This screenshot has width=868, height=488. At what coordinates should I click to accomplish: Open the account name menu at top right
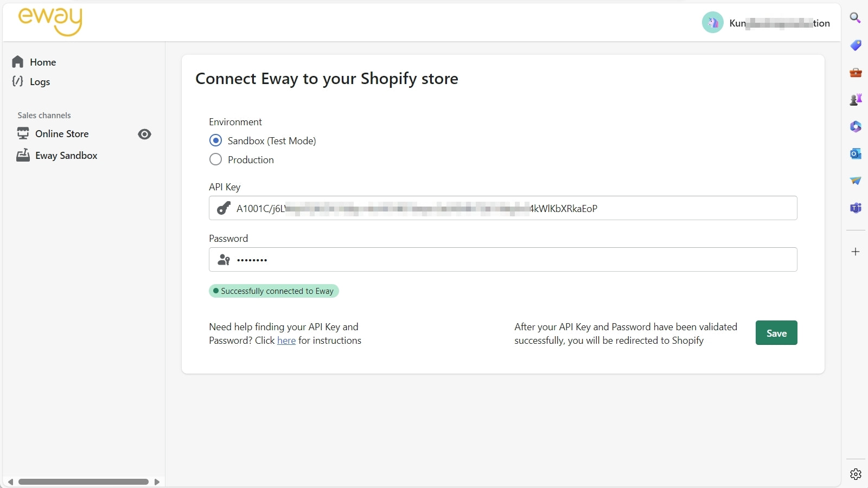pyautogui.click(x=780, y=23)
